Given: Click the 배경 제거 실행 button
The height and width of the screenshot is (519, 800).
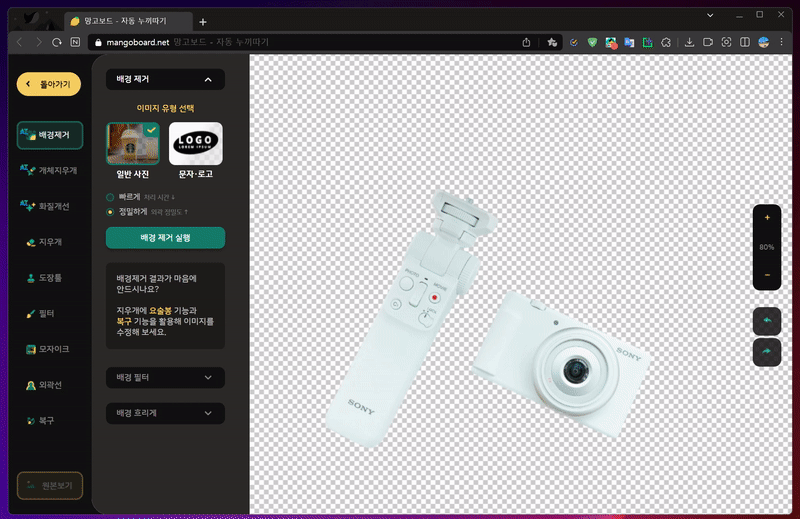Looking at the screenshot, I should click(165, 238).
